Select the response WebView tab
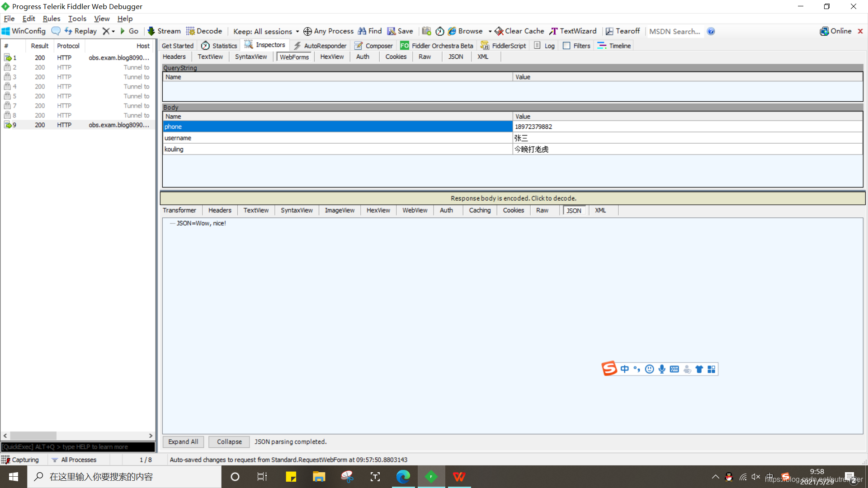The height and width of the screenshot is (488, 868). 415,210
